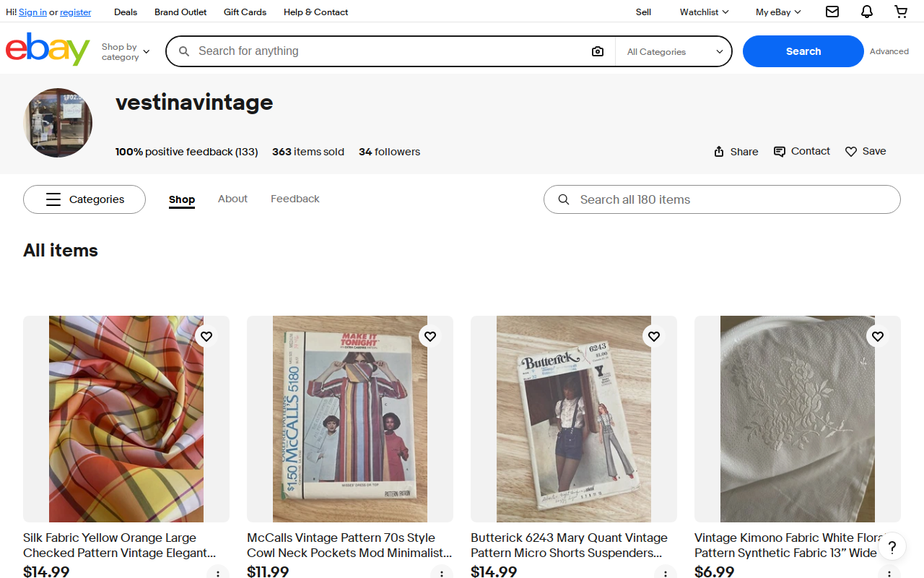The width and height of the screenshot is (924, 578).
Task: Open Advanced search link
Action: coord(889,51)
